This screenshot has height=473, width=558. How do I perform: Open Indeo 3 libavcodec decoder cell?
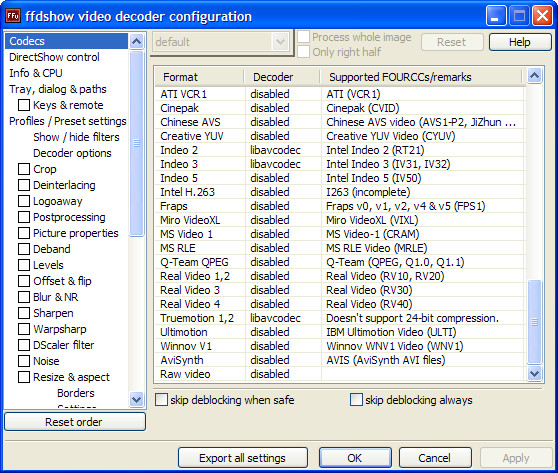[x=275, y=164]
